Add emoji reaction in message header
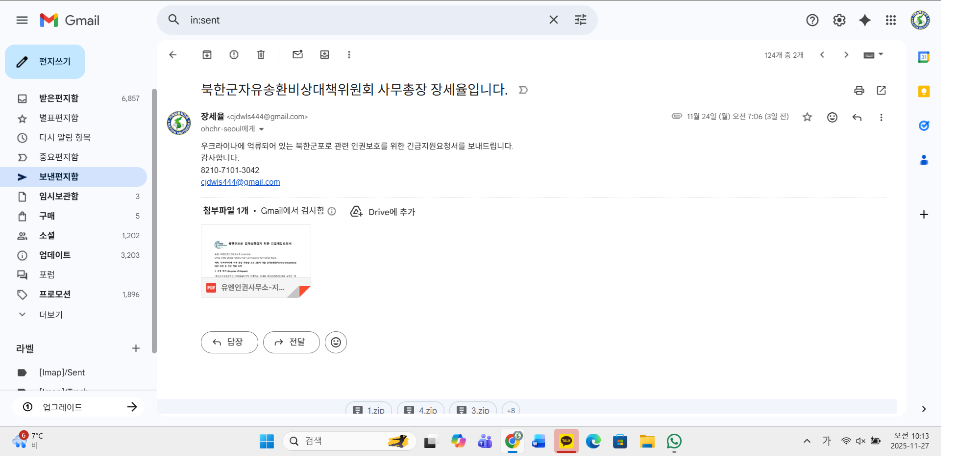 (x=832, y=117)
